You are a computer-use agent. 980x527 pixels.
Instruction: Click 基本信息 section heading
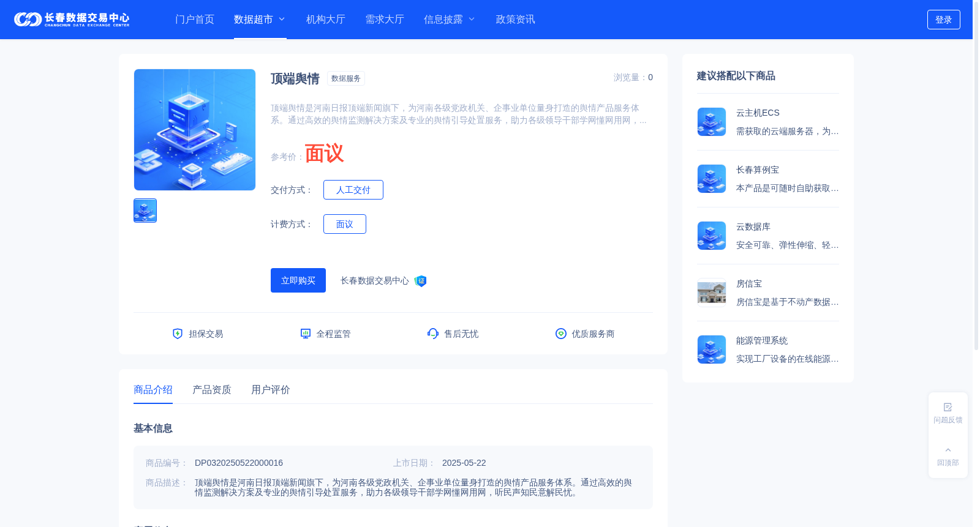153,428
